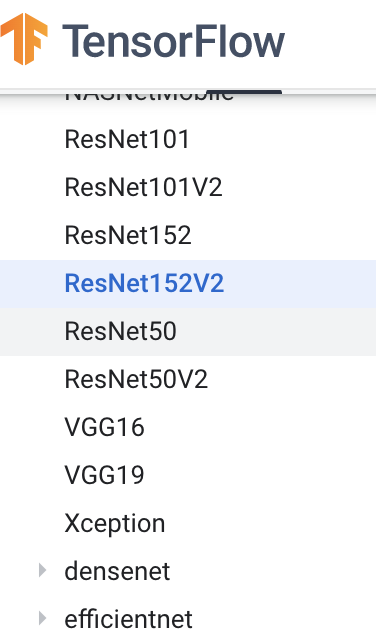This screenshot has height=636, width=376.
Task: Click the efficientnet module label
Action: point(128,619)
